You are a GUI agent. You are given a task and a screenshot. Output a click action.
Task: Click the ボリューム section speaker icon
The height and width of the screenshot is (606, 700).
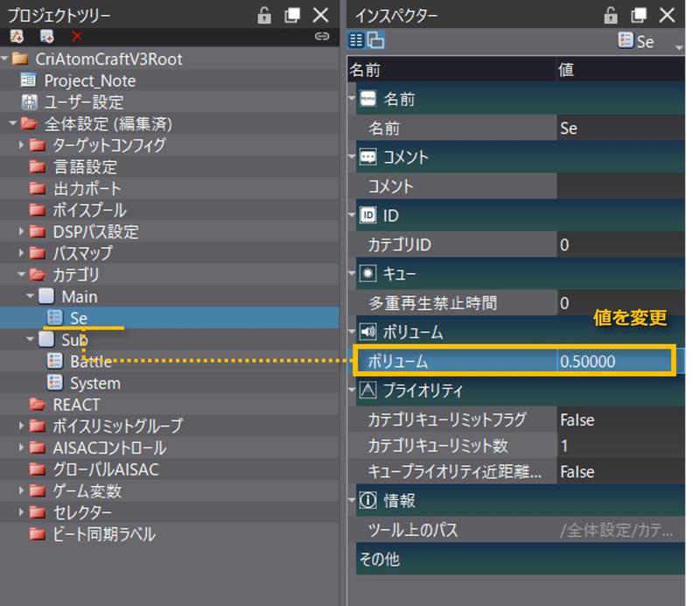(x=367, y=332)
